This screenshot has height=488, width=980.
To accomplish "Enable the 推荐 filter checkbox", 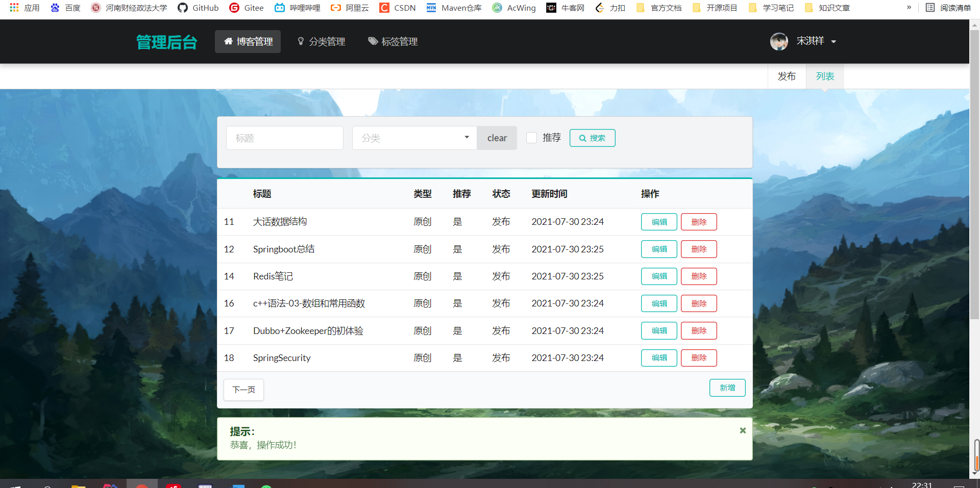I will (x=531, y=138).
